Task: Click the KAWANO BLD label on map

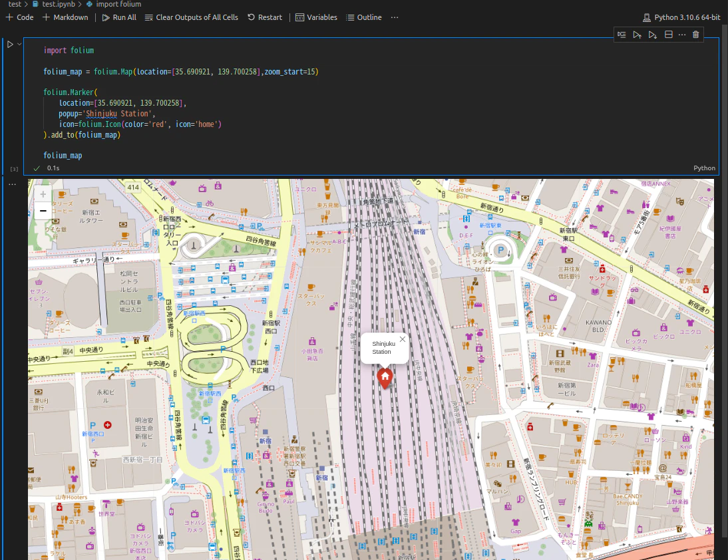Action: 598,326
